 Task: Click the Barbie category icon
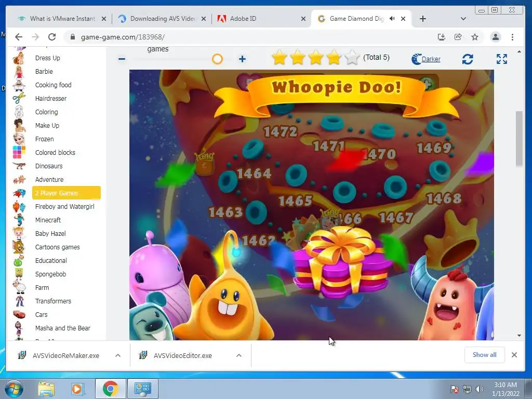point(19,72)
